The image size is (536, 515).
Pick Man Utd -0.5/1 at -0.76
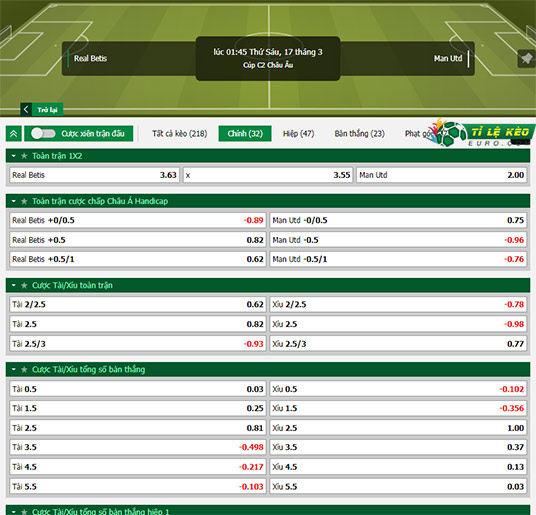click(x=398, y=259)
